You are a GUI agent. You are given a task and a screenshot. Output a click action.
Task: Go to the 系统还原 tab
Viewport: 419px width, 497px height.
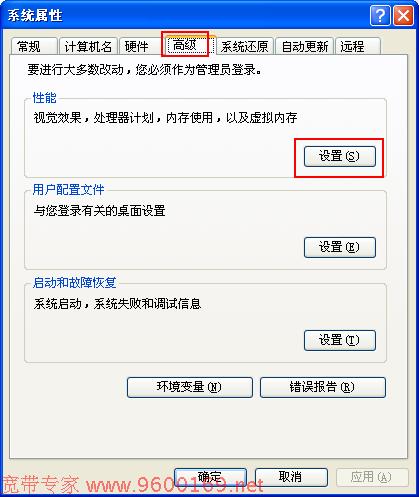[245, 46]
